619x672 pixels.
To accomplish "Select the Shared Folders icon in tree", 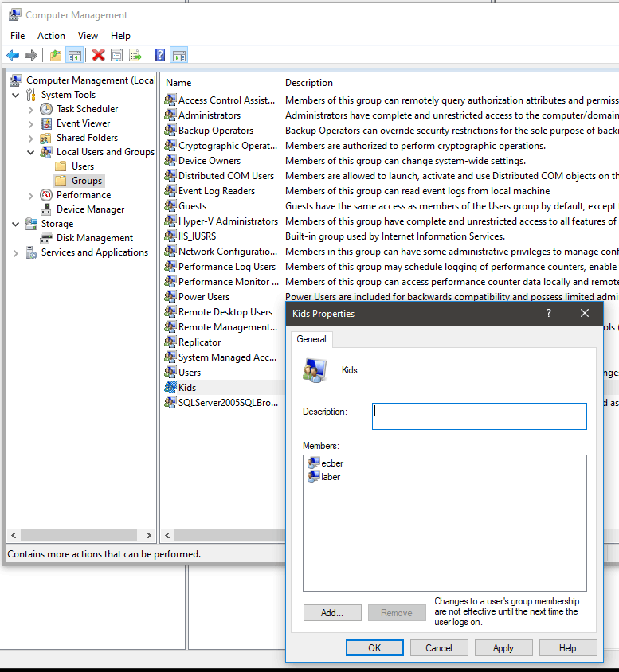I will 45,138.
